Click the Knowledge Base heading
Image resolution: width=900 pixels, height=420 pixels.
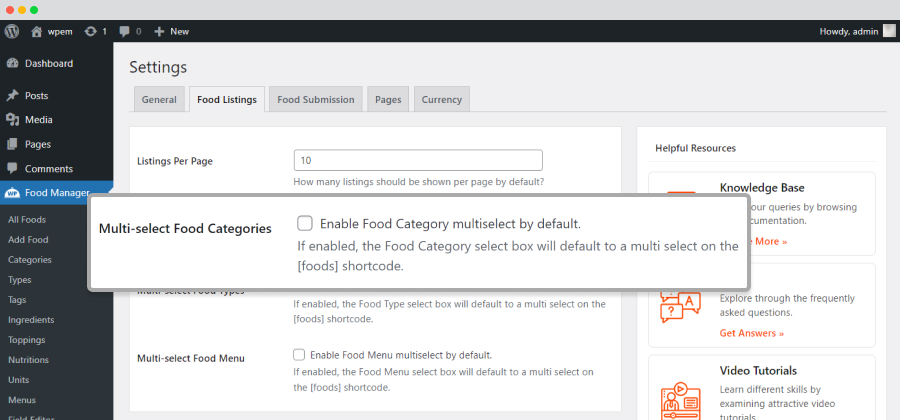pyautogui.click(x=762, y=188)
